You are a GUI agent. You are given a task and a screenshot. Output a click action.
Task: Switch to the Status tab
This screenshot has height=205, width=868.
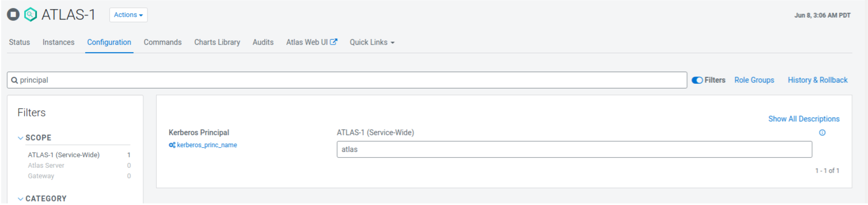[x=19, y=43]
